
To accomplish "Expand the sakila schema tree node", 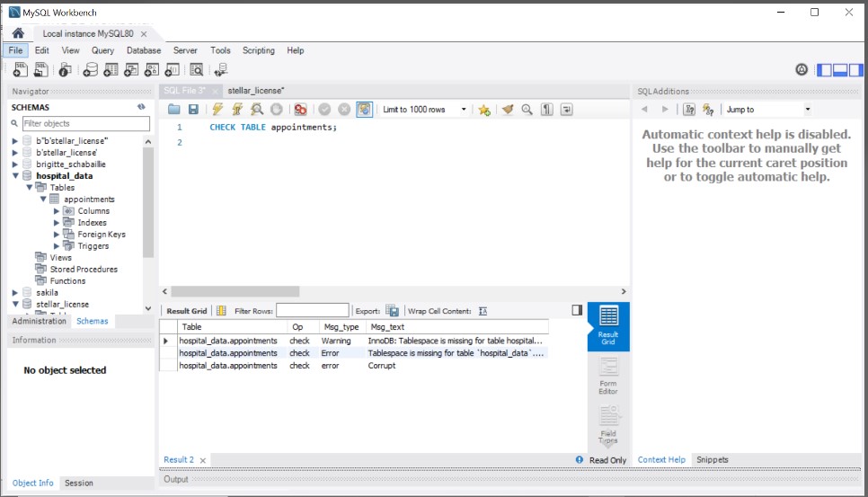I will pos(15,293).
